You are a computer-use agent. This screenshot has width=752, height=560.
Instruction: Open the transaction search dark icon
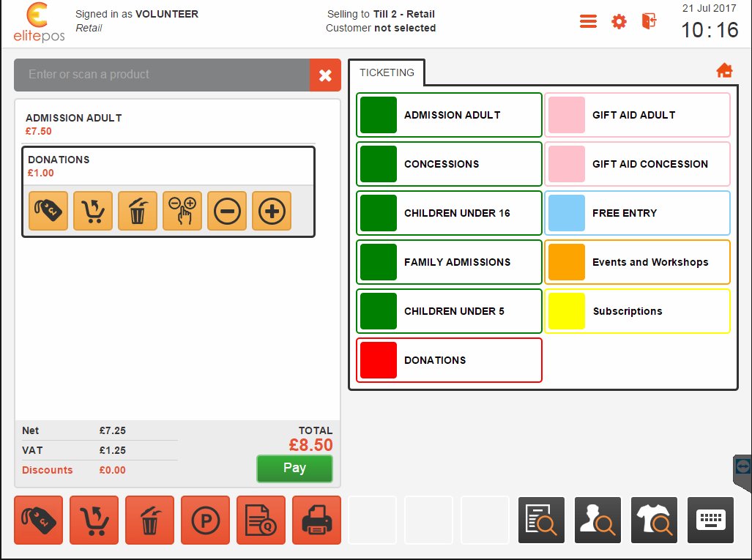[x=541, y=520]
